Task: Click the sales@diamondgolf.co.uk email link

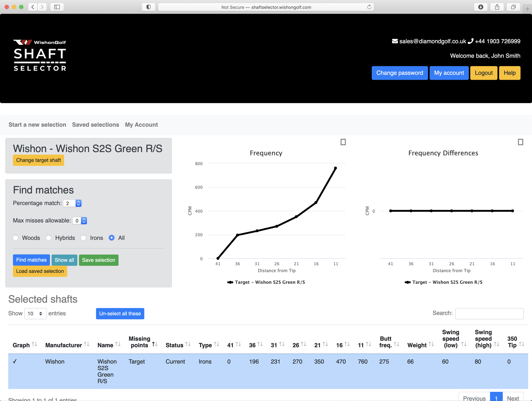Action: 432,41
